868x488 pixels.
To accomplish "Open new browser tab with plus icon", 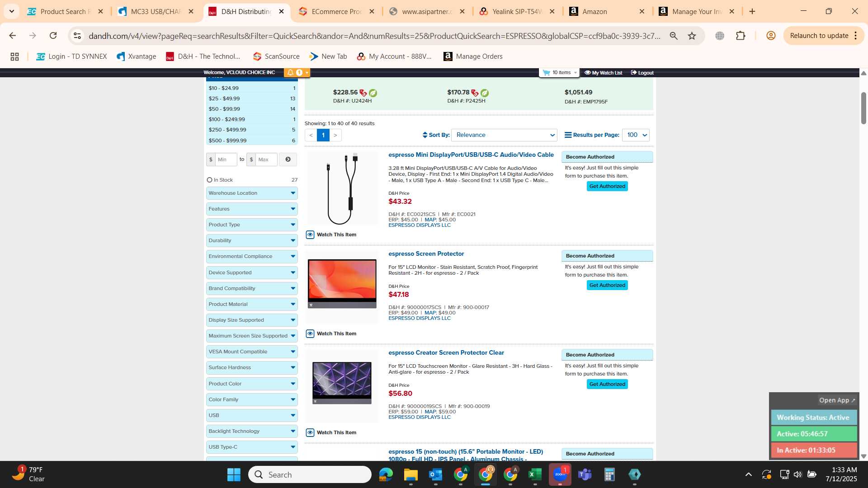I will [752, 11].
